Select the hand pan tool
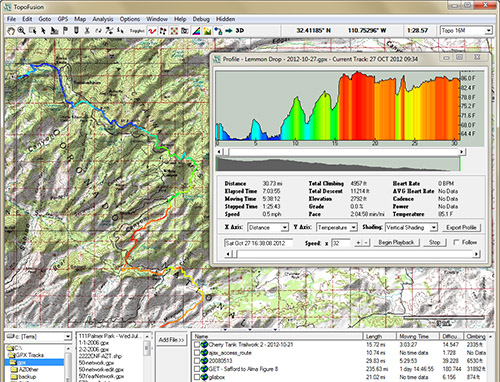Screen dimensions: 500x382 click(11, 31)
